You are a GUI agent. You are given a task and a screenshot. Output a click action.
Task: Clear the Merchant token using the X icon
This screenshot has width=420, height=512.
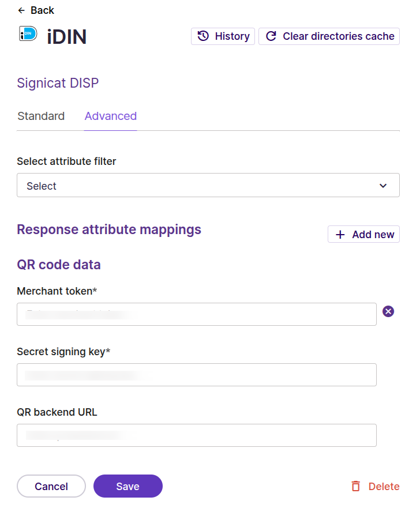pos(388,311)
